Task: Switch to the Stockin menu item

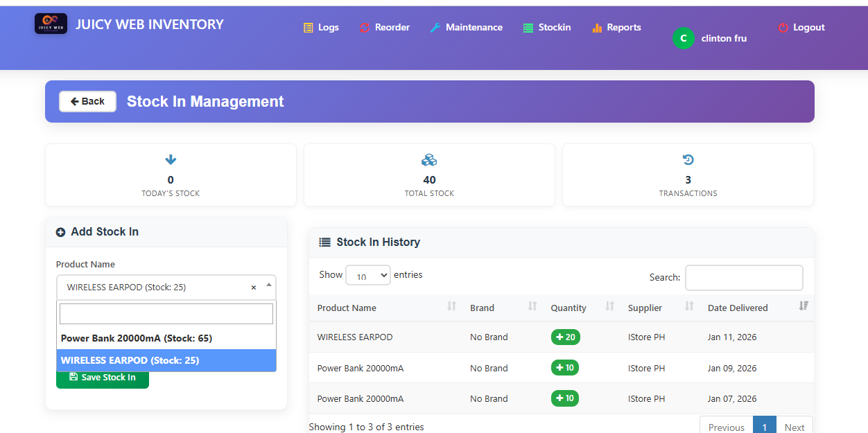Action: pyautogui.click(x=555, y=27)
